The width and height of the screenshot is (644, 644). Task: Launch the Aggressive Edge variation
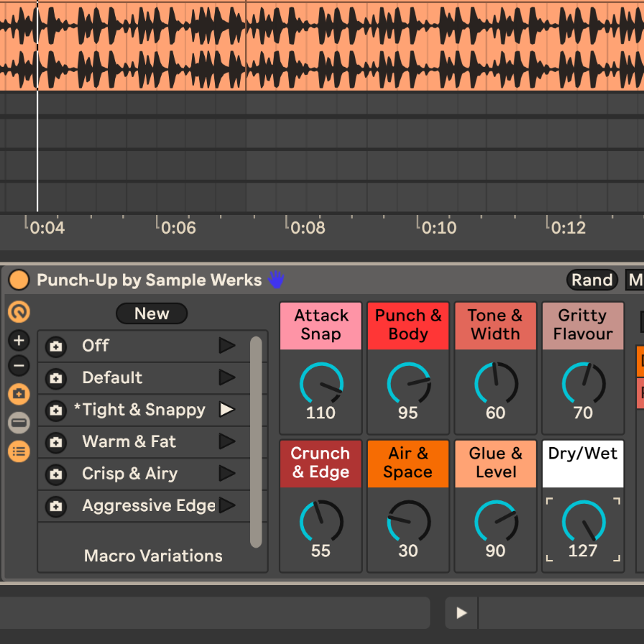227,505
